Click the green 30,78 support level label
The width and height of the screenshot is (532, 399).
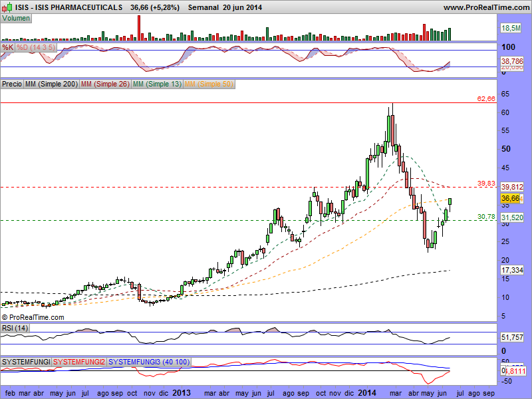pos(486,217)
